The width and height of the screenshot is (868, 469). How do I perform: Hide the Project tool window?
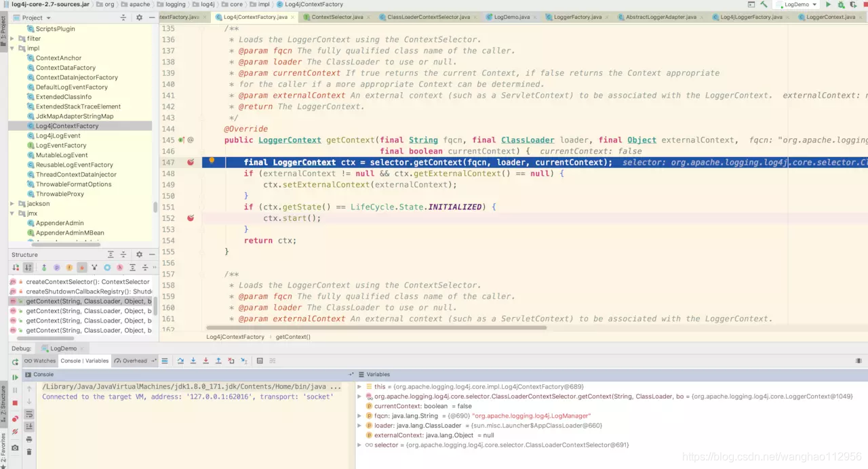click(x=151, y=18)
